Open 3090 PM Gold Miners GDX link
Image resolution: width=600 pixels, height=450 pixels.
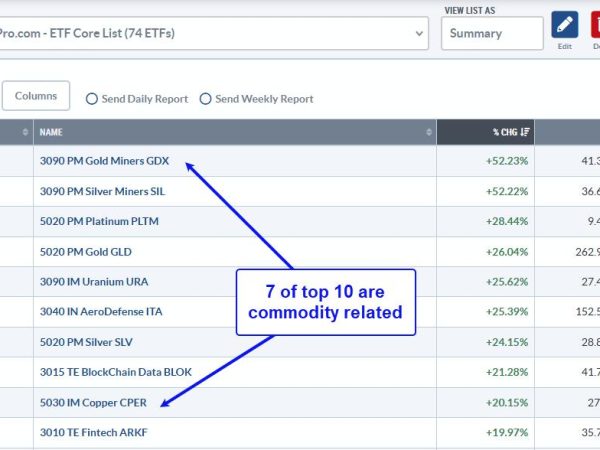pyautogui.click(x=104, y=161)
